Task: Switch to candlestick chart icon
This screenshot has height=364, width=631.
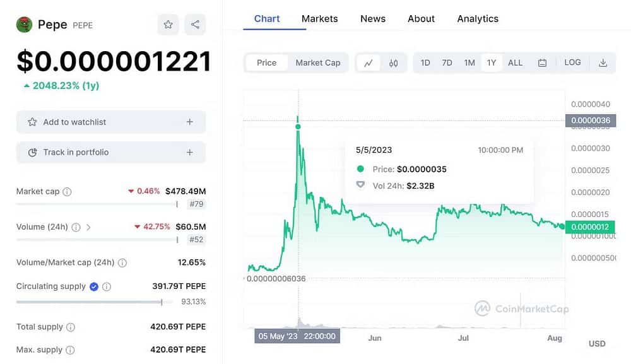Action: coord(393,62)
